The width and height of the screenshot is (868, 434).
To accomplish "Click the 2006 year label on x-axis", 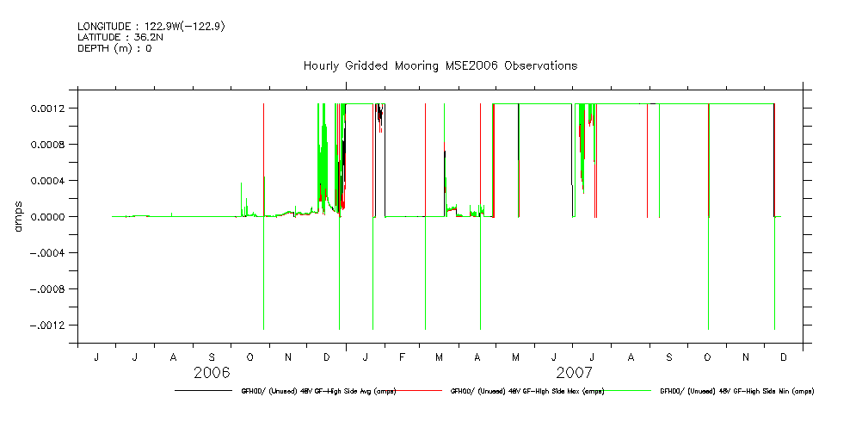I will point(212,373).
